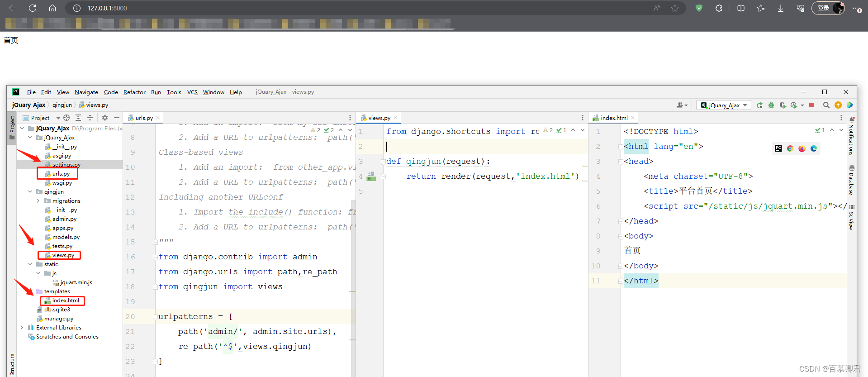Collapse all in Project tool window
Screen dimensions: 868x377
[90, 118]
